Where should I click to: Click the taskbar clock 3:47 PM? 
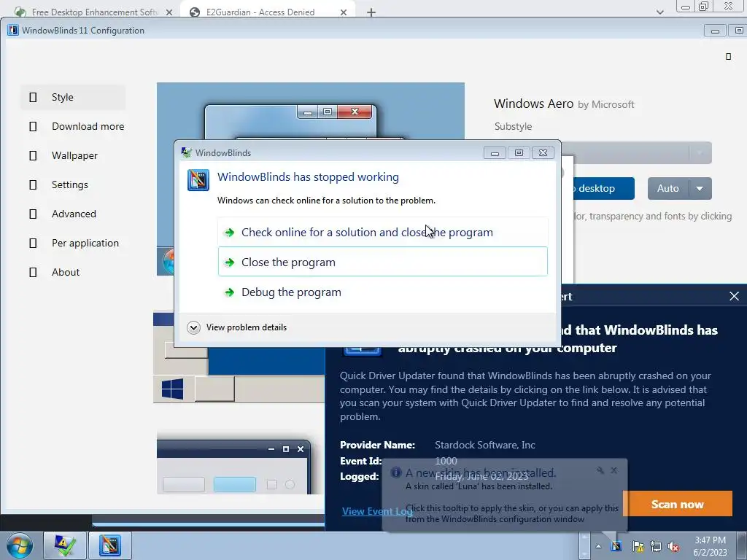710,546
